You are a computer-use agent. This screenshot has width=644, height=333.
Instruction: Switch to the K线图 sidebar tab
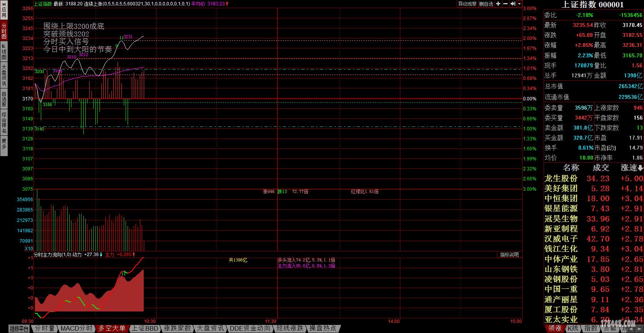(x=4, y=52)
